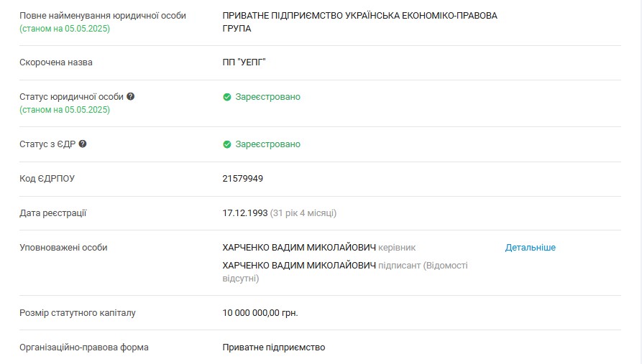This screenshot has width=642, height=364.
Task: Click short name ПП "УЕПГ"
Action: coord(244,62)
